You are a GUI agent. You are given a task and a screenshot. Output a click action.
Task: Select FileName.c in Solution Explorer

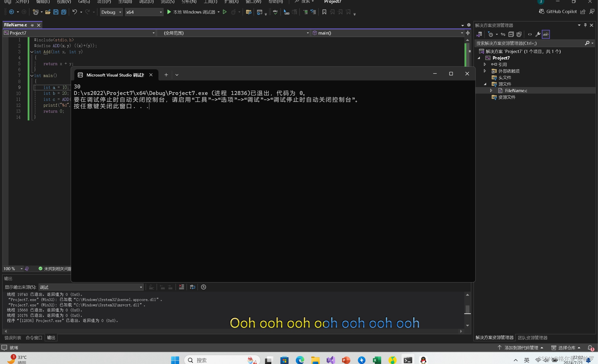pyautogui.click(x=516, y=91)
